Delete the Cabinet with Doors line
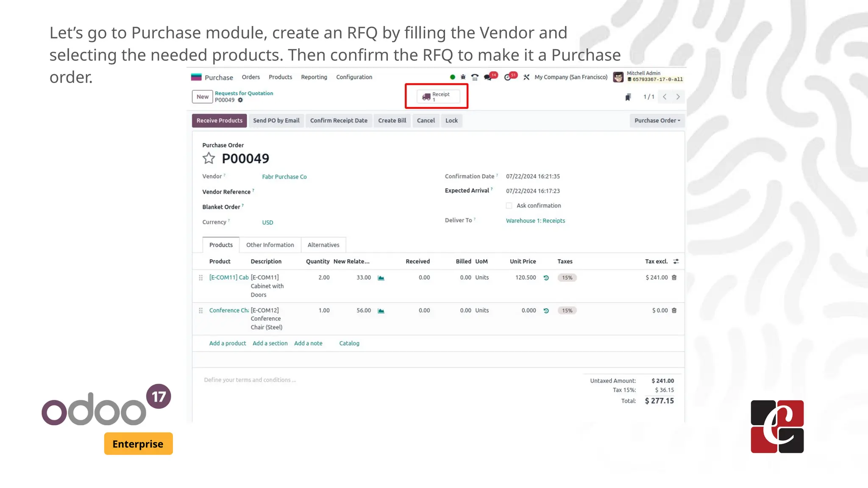The image size is (868, 488). click(x=674, y=277)
